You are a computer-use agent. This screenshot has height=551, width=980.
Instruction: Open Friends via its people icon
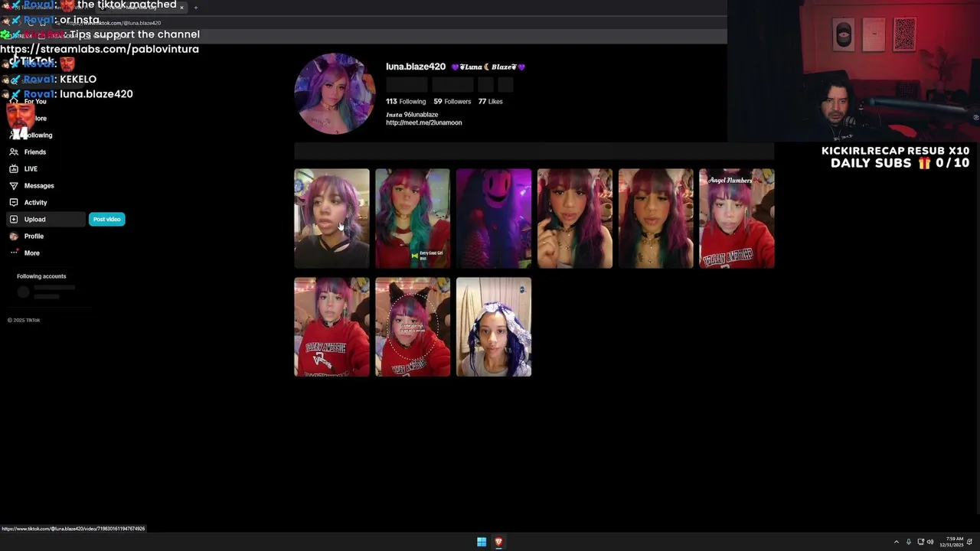click(14, 152)
